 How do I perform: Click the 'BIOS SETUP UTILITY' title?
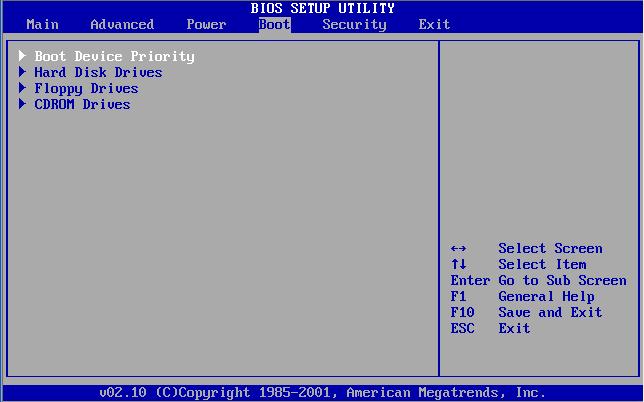tap(322, 8)
